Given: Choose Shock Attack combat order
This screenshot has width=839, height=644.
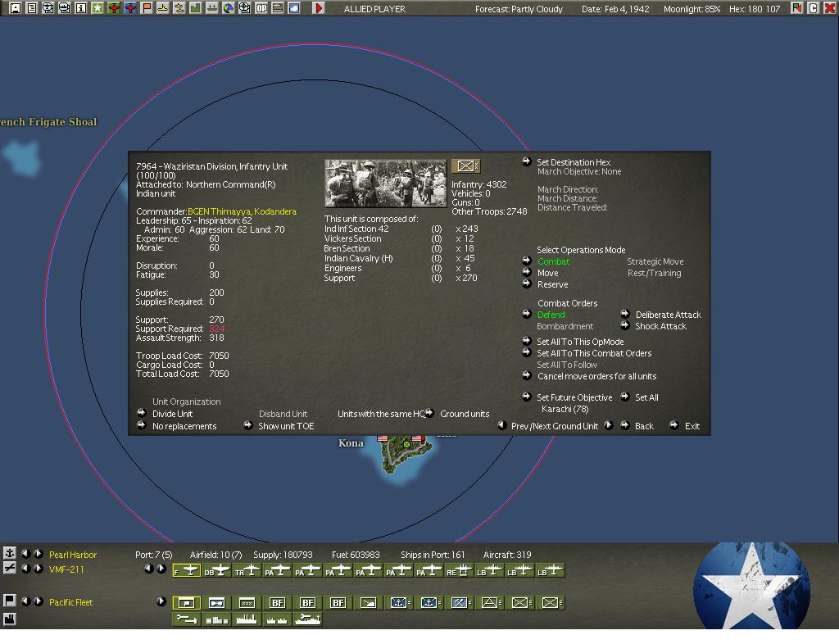Looking at the screenshot, I should coord(661,326).
